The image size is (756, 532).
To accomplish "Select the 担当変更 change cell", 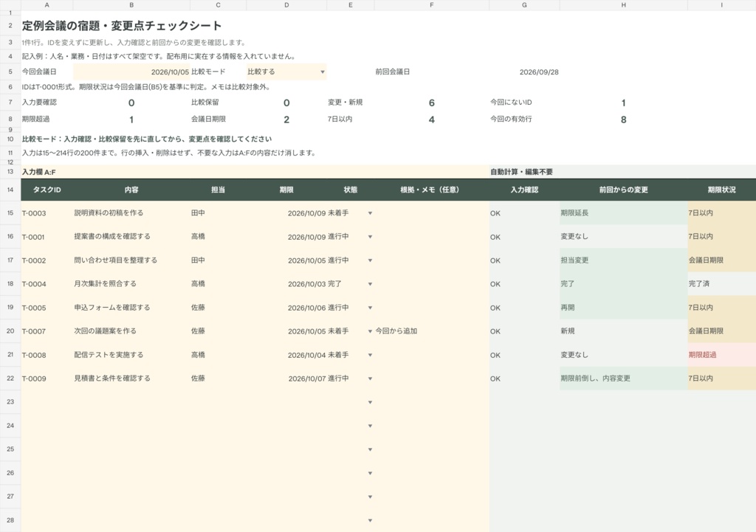I will [623, 260].
